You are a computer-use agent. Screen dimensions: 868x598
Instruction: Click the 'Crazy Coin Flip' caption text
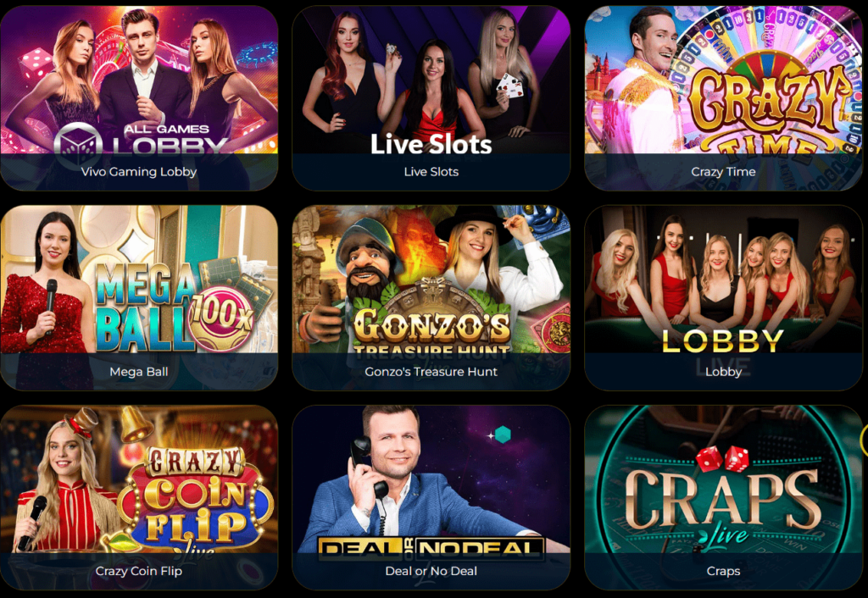coord(138,571)
